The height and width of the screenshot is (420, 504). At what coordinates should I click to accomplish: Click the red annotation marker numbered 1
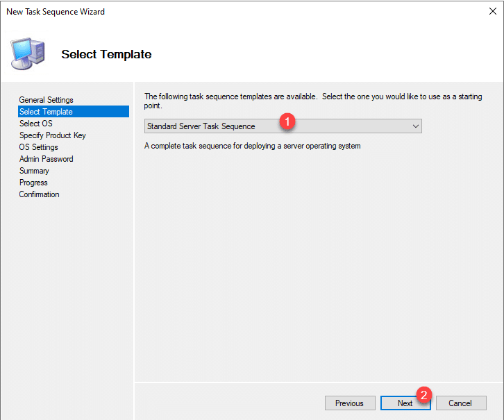pyautogui.click(x=289, y=121)
